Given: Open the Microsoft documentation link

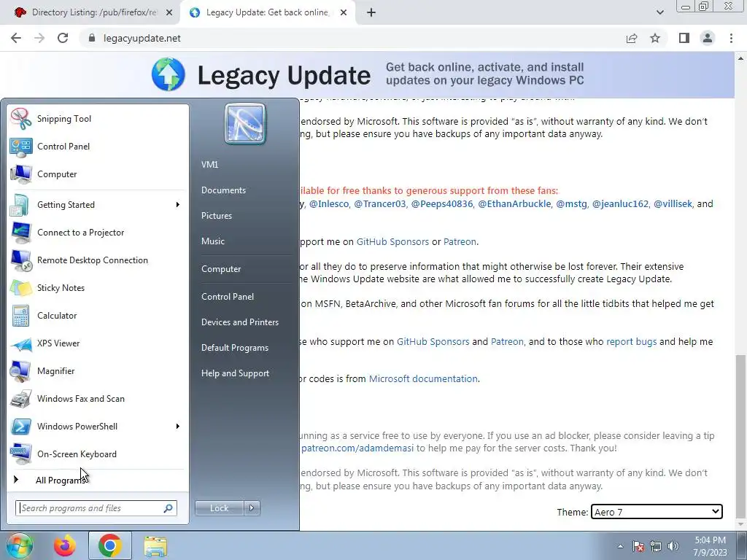Looking at the screenshot, I should tap(423, 378).
